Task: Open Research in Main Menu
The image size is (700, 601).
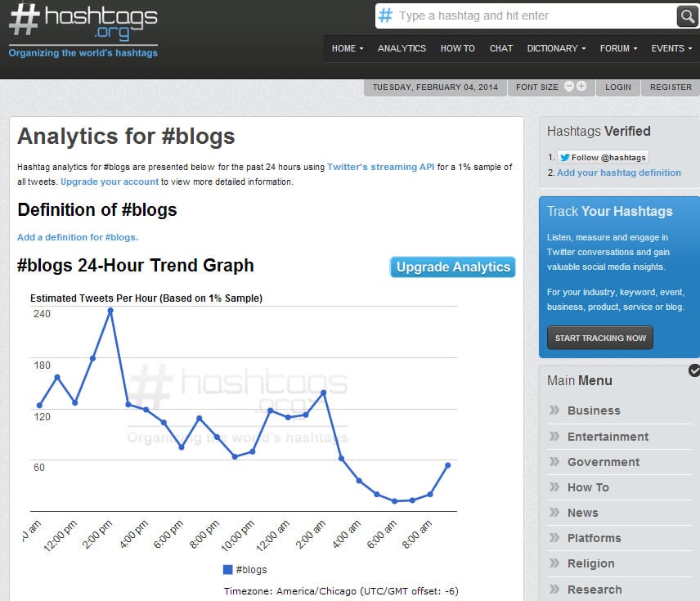Action: coord(595,590)
